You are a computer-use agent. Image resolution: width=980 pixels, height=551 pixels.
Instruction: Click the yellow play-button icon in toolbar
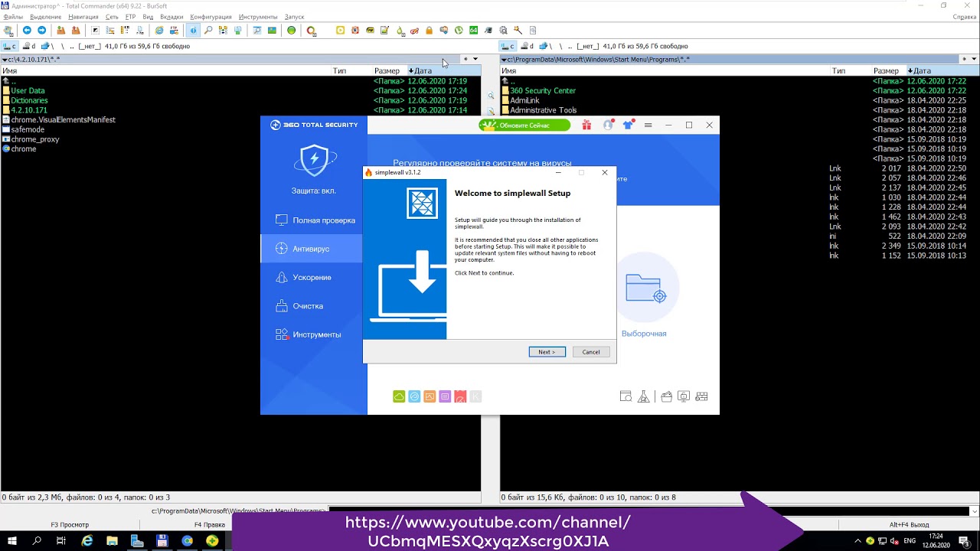[341, 31]
